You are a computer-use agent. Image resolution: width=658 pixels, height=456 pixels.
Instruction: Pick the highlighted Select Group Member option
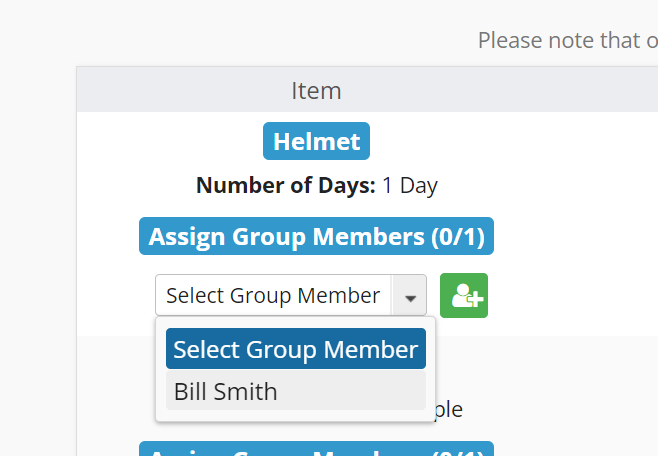tap(296, 349)
